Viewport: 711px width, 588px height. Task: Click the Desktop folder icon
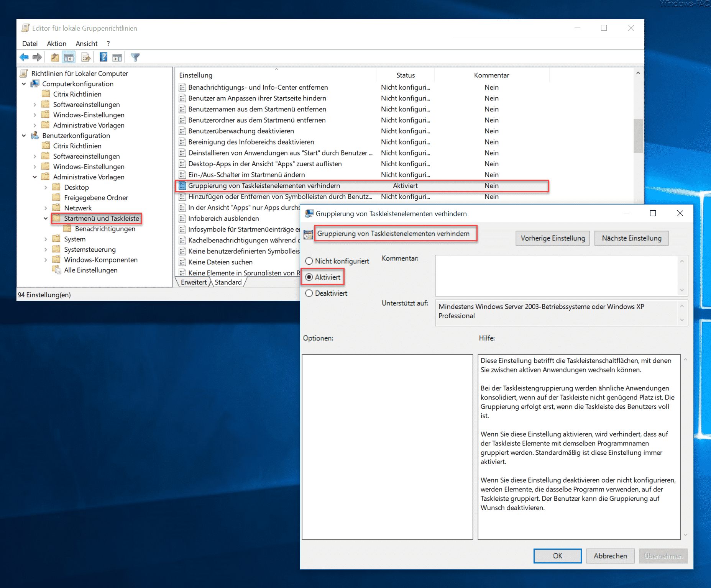pyautogui.click(x=57, y=187)
